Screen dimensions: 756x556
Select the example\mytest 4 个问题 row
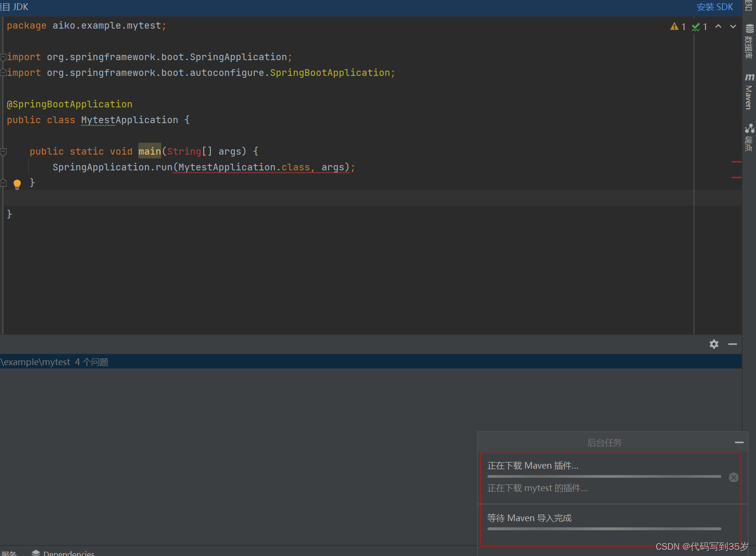tap(371, 362)
